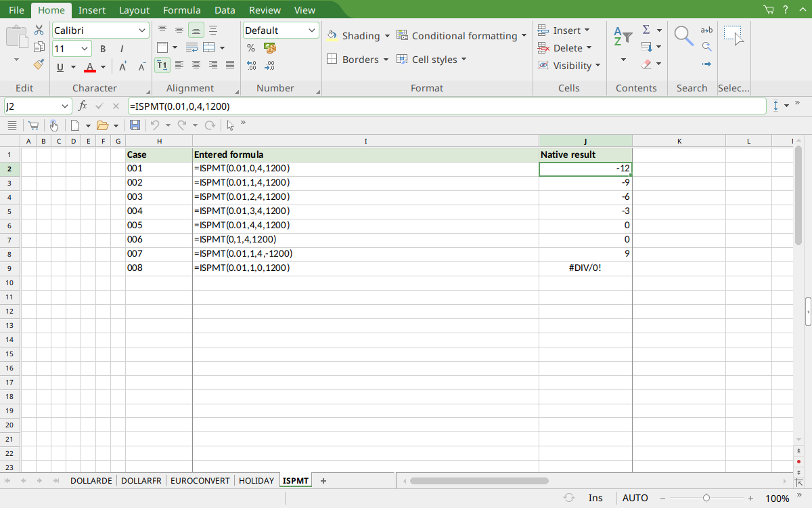Open the Default number format dropdown
This screenshot has width=812, height=508.
tap(312, 30)
